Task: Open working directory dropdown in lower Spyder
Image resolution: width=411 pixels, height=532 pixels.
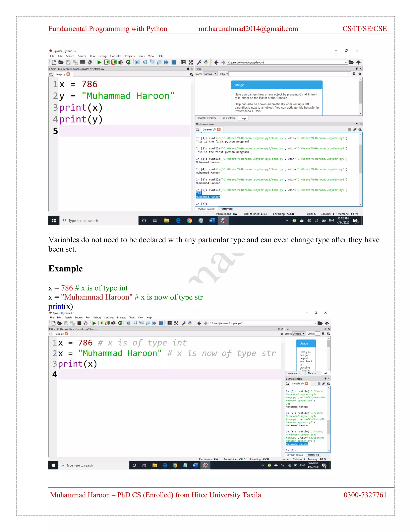Action: point(315,323)
